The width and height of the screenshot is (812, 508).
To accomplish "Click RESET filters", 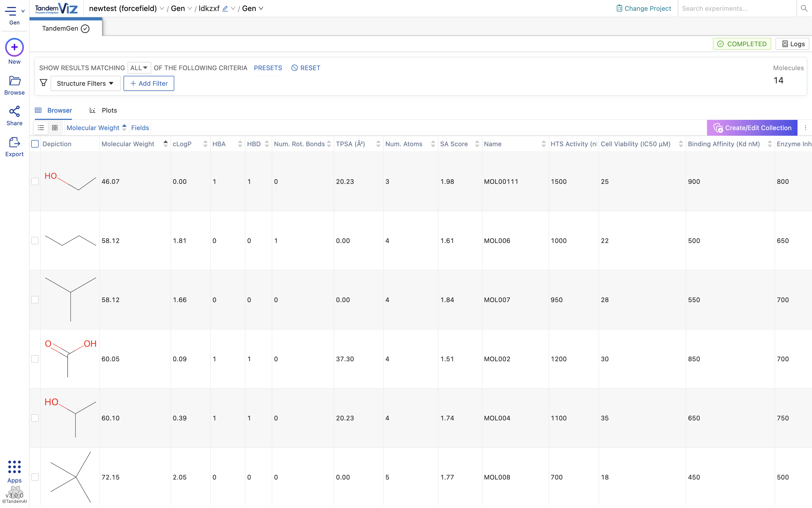I will (x=306, y=68).
